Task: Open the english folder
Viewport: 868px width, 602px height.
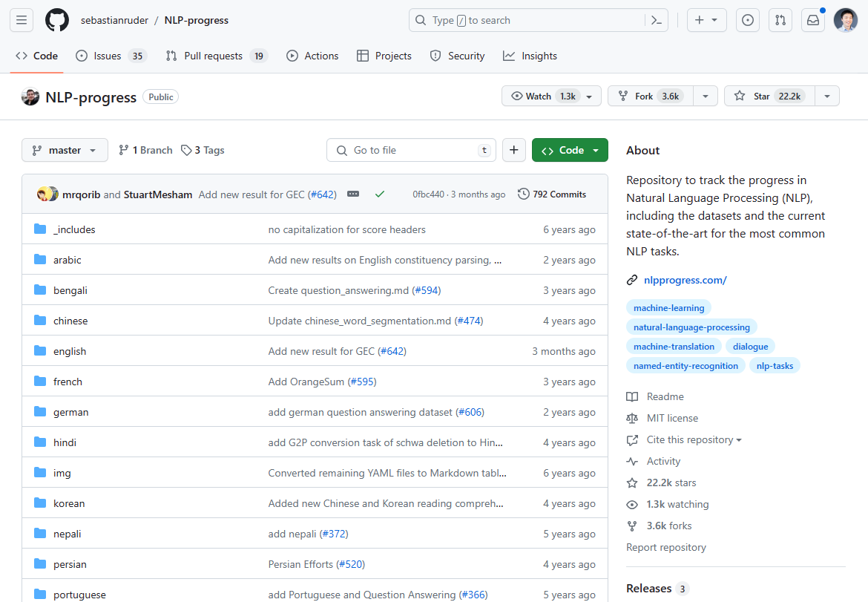Action: pos(70,351)
